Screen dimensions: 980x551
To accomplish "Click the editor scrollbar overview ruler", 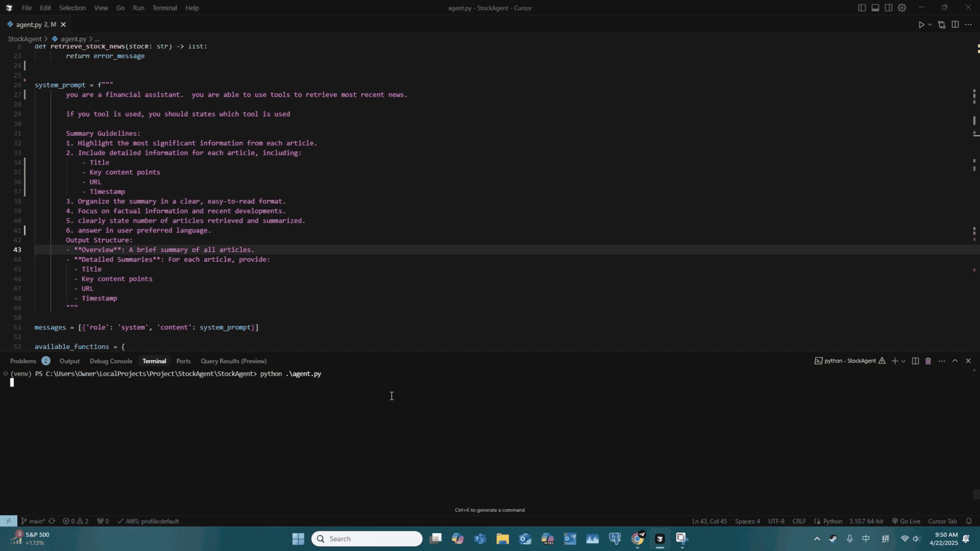I will [x=975, y=191].
